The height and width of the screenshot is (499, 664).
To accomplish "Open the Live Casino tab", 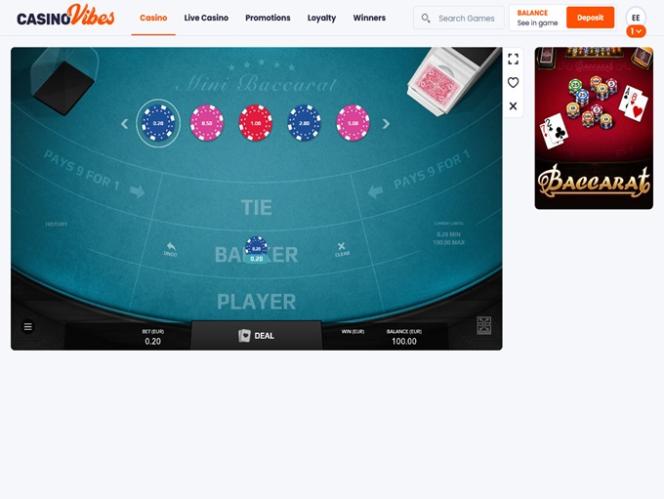I will (206, 18).
